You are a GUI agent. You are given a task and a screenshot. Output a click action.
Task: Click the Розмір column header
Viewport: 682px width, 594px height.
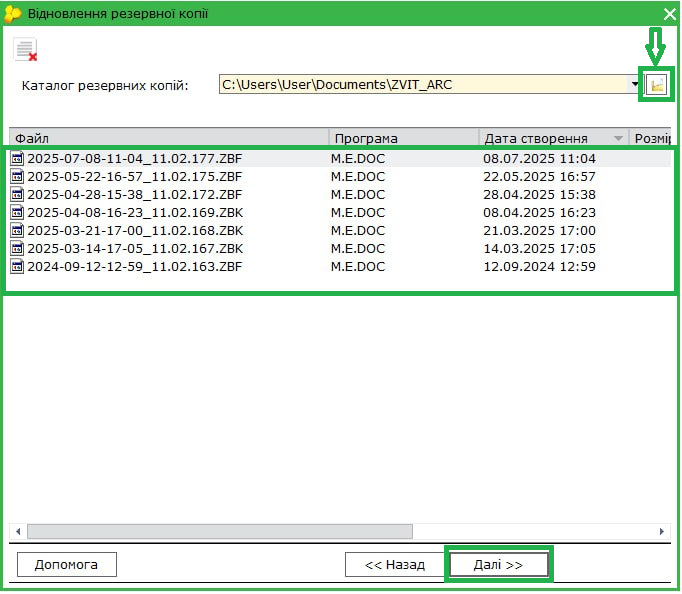(x=652, y=139)
